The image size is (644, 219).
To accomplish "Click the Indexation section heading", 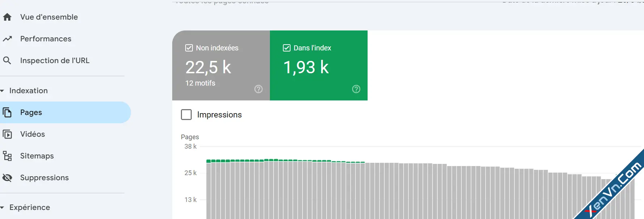I will coord(29,91).
